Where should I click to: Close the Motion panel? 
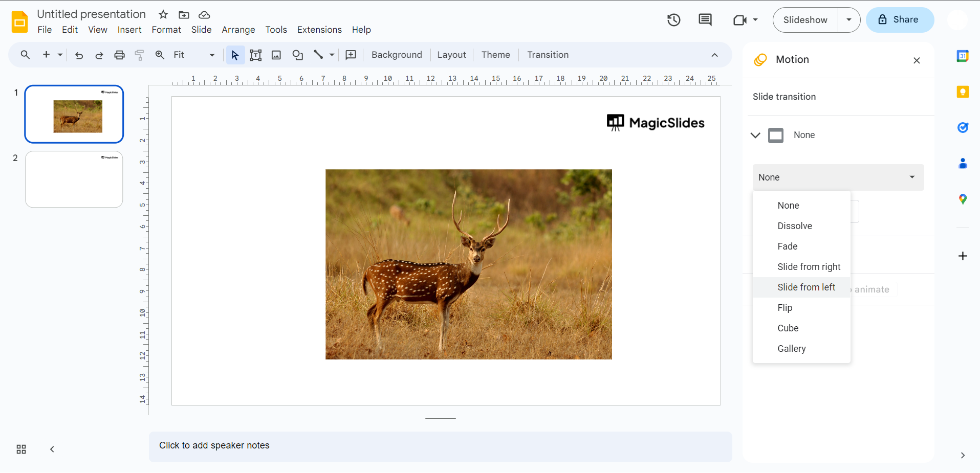(917, 60)
